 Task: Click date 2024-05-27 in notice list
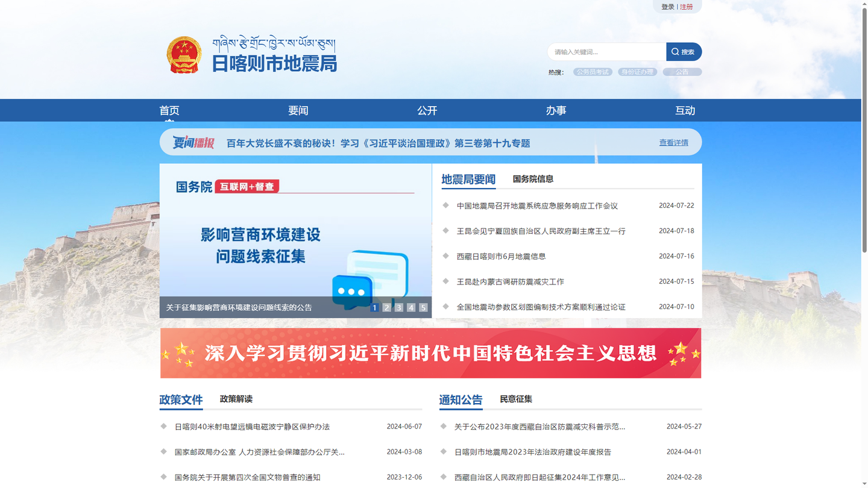click(684, 427)
